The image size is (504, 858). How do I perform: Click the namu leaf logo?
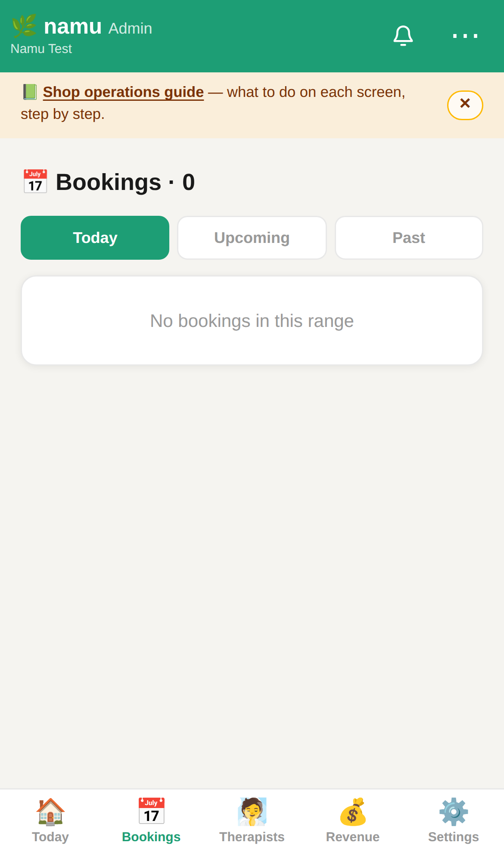[24, 26]
